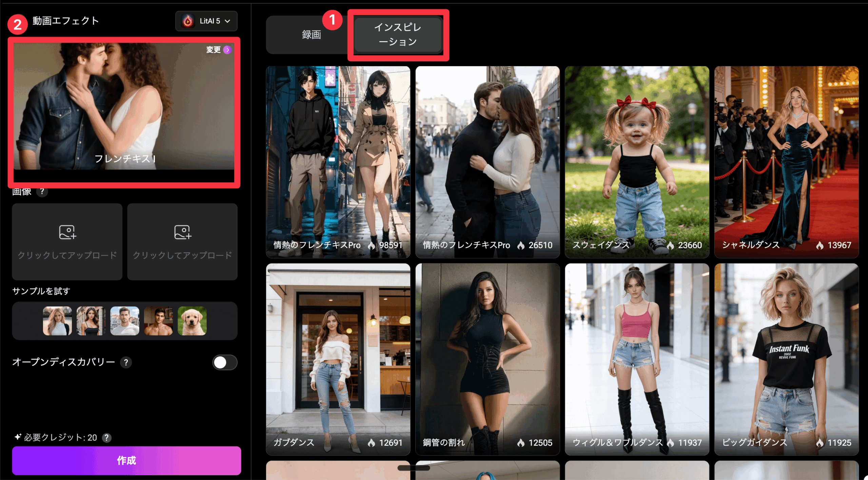Click help icon next to 画像 label
This screenshot has width=868, height=480.
pyautogui.click(x=42, y=192)
